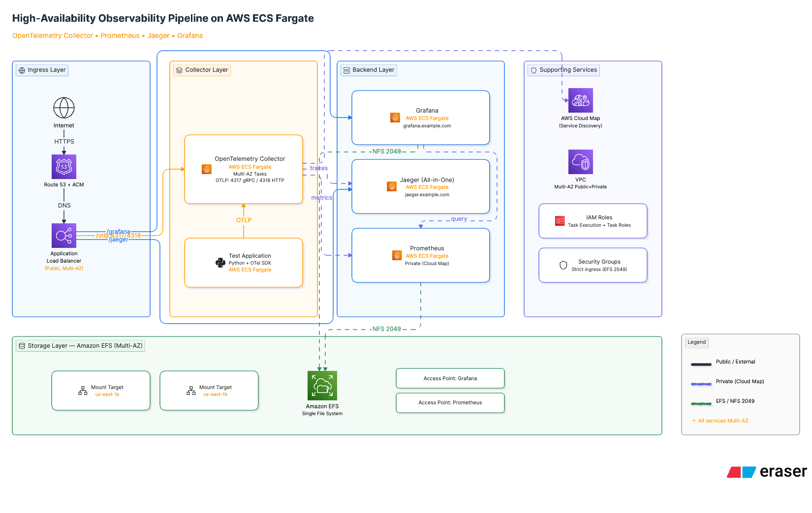812x513 pixels.
Task: Click the us-east-1a mount target network icon
Action: pos(83,391)
